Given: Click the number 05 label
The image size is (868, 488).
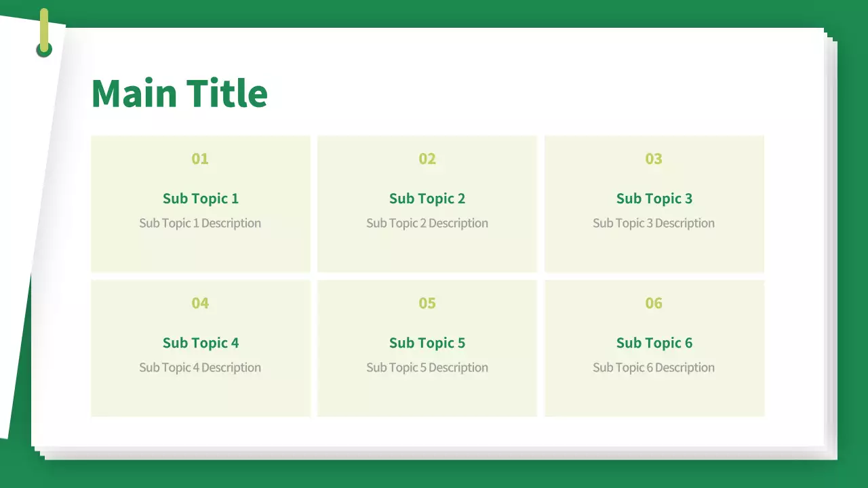Looking at the screenshot, I should point(427,303).
